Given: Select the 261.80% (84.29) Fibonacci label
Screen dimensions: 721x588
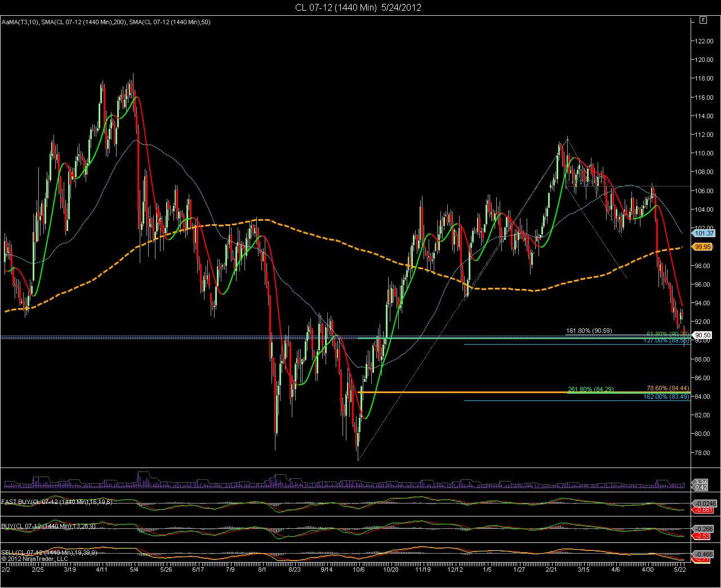Looking at the screenshot, I should click(x=590, y=390).
